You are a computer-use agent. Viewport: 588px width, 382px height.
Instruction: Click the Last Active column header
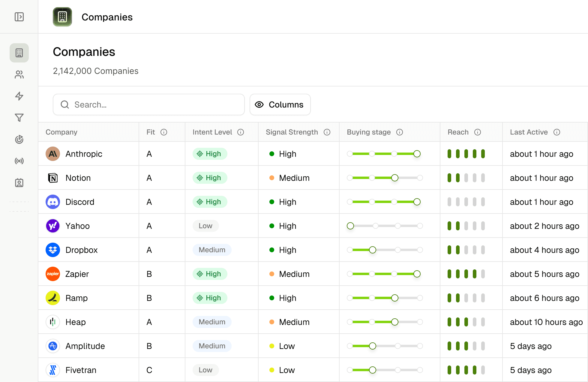coord(529,132)
